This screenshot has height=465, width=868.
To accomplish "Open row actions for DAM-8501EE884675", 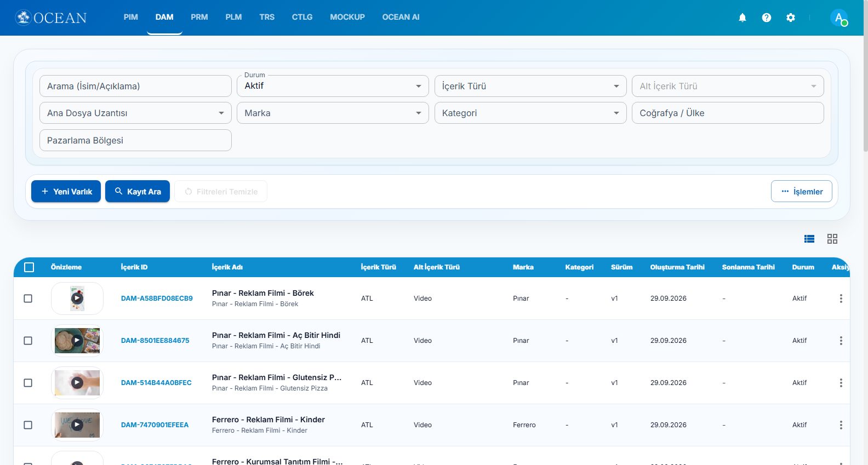I will (841, 341).
